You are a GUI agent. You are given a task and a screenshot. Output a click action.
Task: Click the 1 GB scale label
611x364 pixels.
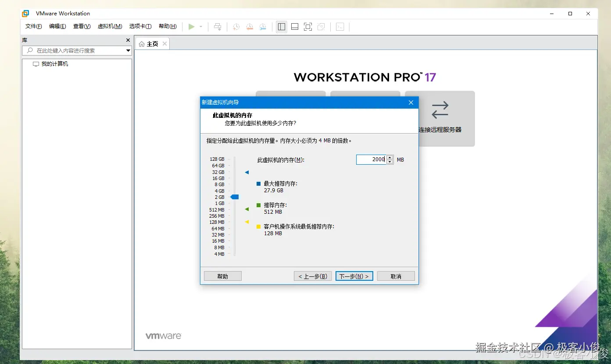tap(220, 203)
